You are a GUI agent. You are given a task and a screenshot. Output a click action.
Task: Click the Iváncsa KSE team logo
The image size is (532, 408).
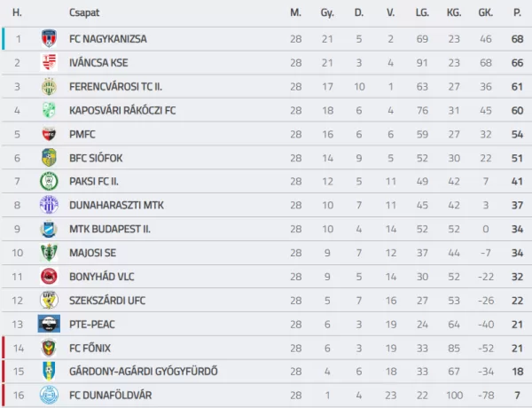49,62
